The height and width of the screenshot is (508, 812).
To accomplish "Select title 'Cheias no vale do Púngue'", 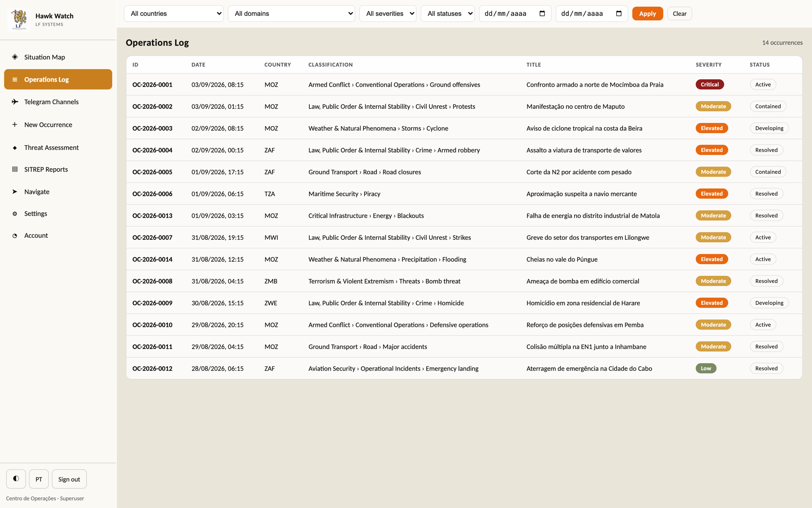I will point(562,259).
